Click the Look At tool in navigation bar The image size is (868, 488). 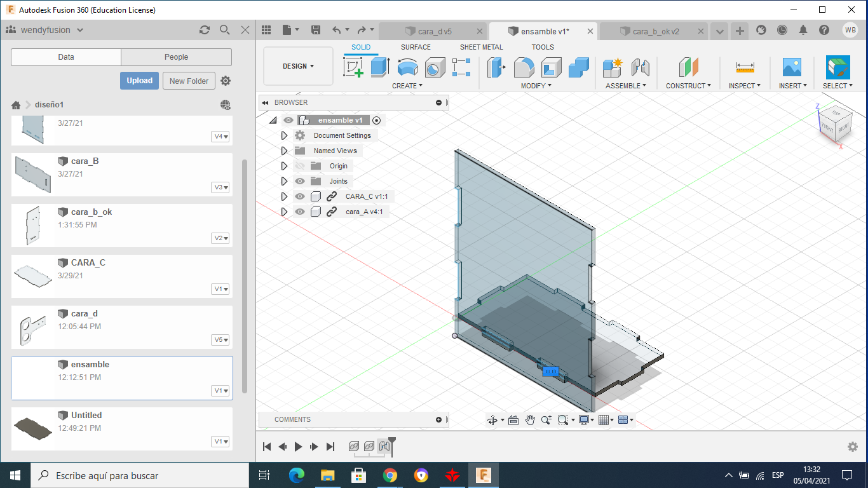pos(513,420)
